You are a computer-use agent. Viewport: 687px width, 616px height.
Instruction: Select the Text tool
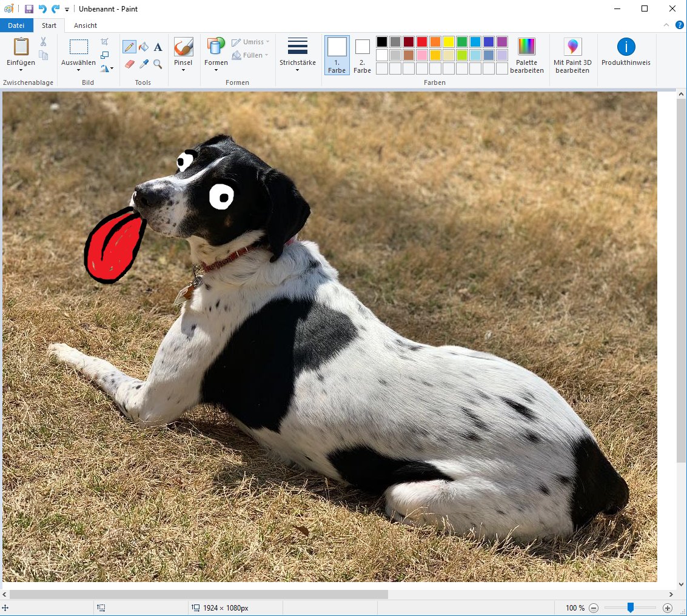tap(158, 47)
